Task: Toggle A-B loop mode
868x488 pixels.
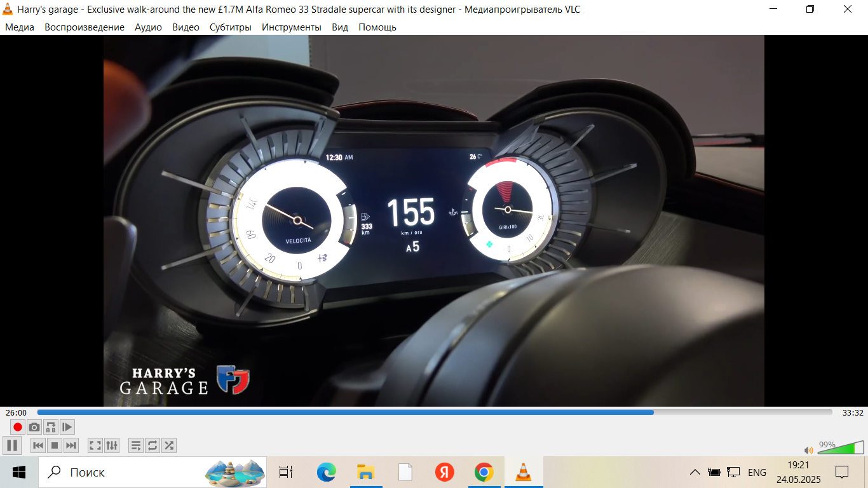Action: pos(51,427)
